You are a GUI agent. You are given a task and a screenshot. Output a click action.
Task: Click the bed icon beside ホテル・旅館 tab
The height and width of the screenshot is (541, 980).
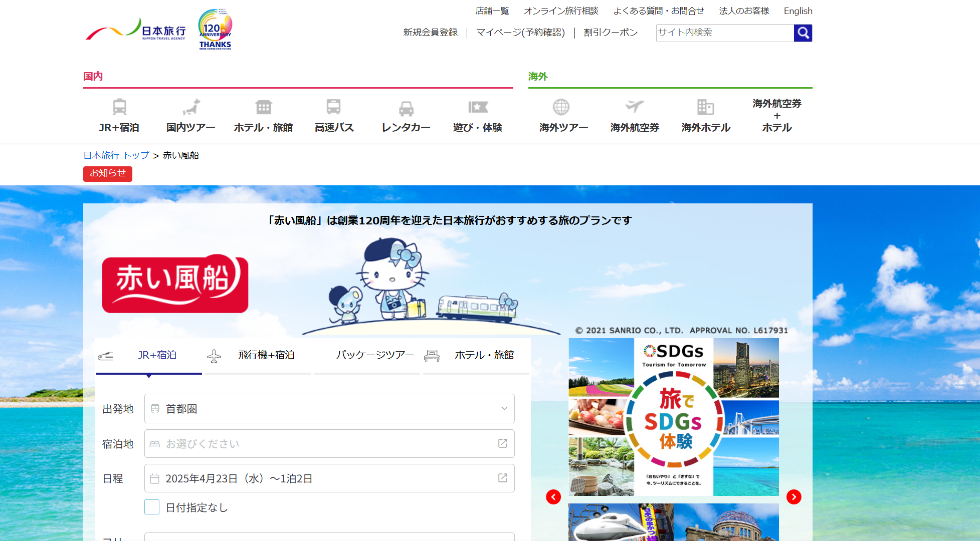[432, 356]
